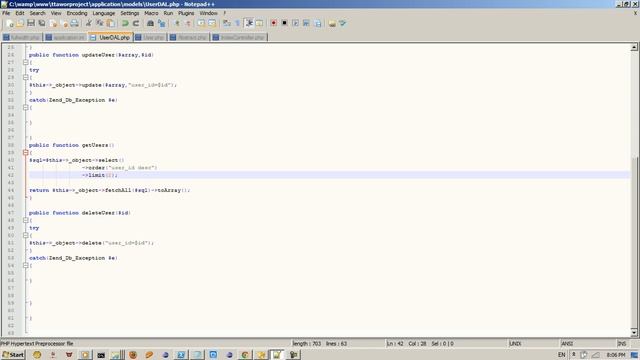The height and width of the screenshot is (360, 640).
Task: Click the last toolbar icon with a check
Action: pos(343,23)
